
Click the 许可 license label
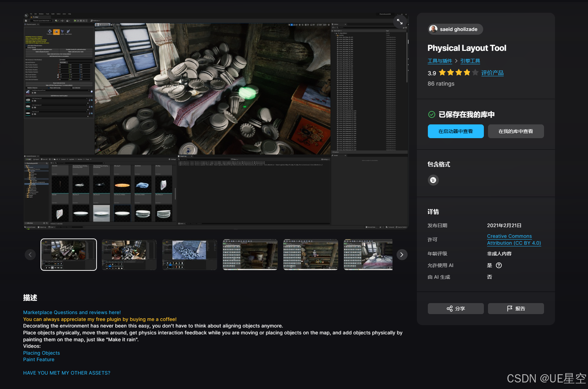coord(432,240)
